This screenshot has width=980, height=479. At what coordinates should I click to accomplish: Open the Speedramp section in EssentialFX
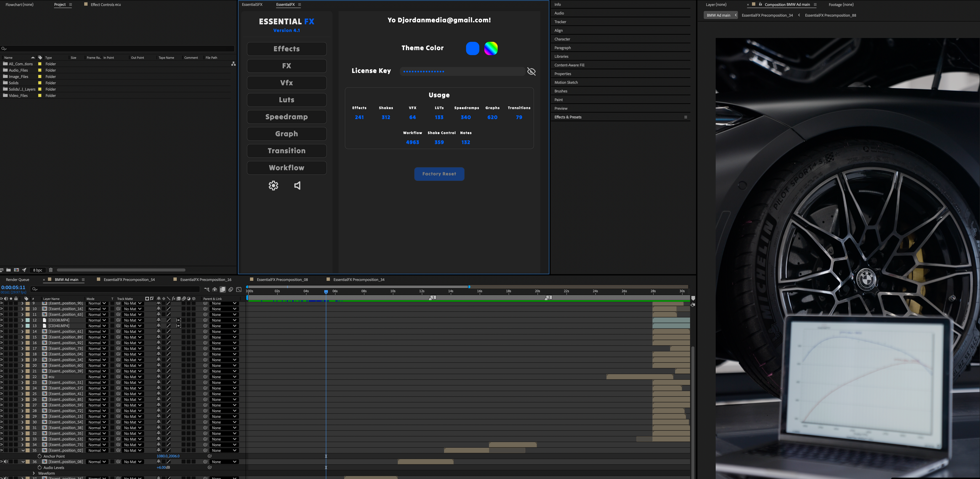[287, 117]
